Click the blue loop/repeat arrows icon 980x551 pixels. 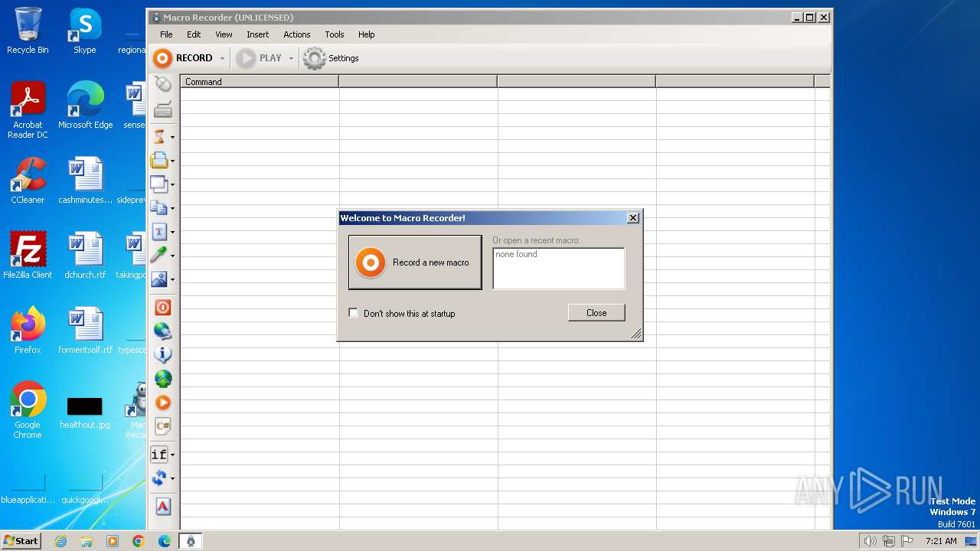tap(158, 478)
